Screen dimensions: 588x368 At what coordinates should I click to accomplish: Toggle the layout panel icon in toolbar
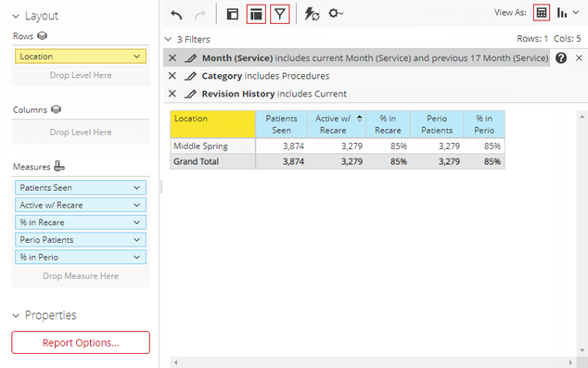click(233, 14)
